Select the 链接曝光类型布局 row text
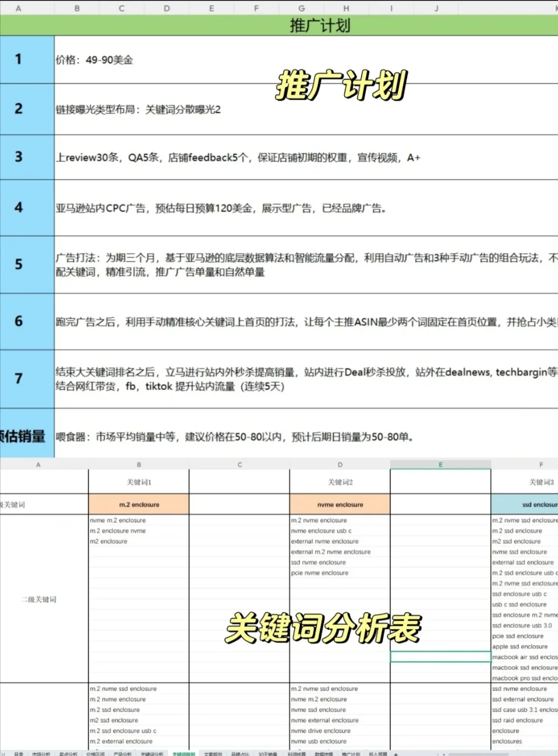Viewport: 558px width, 756px height. pyautogui.click(x=138, y=109)
